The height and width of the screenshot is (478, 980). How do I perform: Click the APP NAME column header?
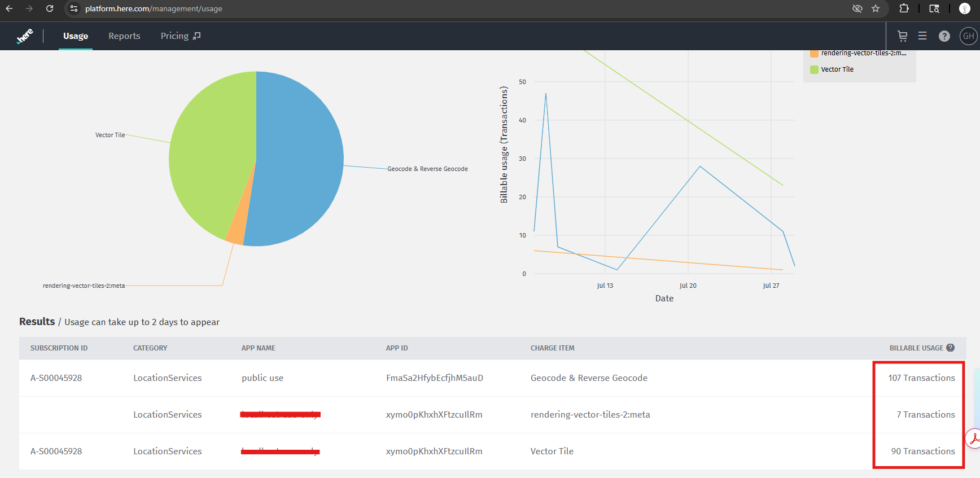(x=259, y=348)
